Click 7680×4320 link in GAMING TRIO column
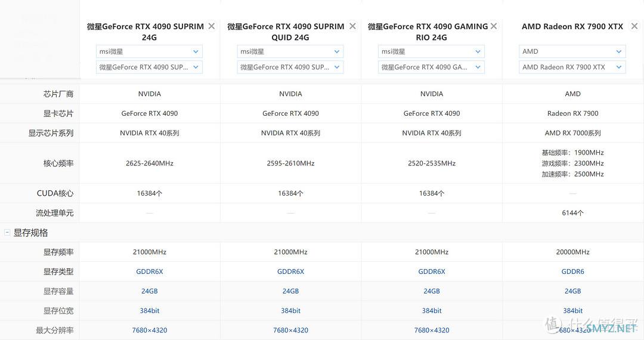This screenshot has height=340, width=644. point(432,330)
